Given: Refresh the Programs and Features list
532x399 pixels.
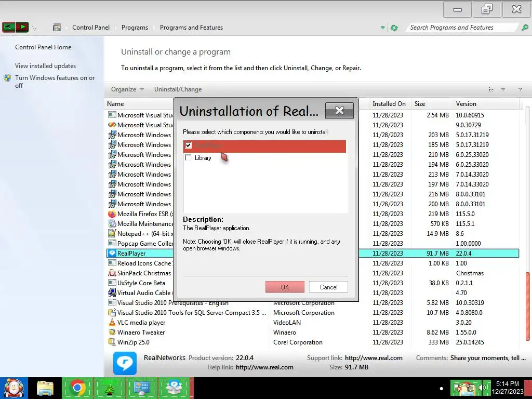Looking at the screenshot, I should [394, 28].
